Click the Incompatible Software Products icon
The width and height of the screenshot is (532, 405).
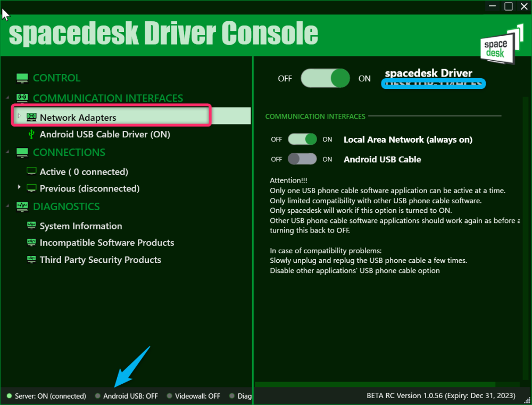coord(31,242)
